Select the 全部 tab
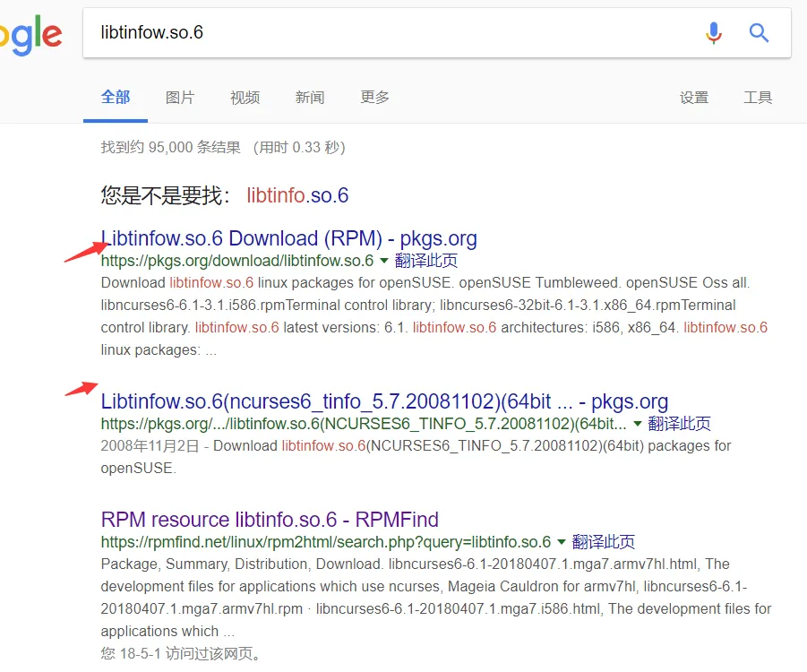This screenshot has height=672, width=807. [116, 97]
